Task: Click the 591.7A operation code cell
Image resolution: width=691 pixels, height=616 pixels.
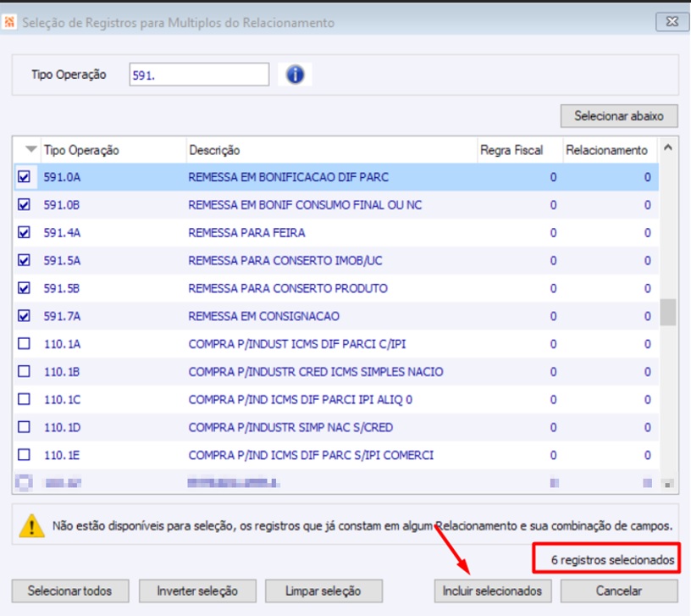Action: pos(62,316)
